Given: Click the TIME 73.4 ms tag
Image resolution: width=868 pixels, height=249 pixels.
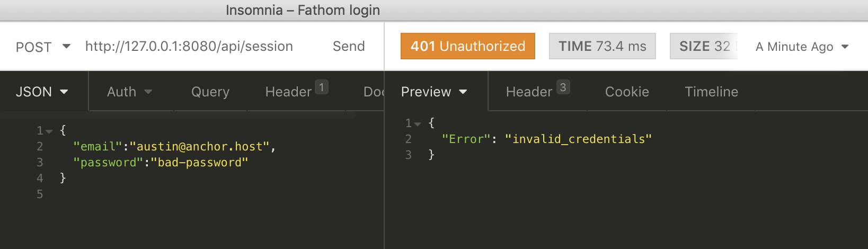Looking at the screenshot, I should [x=603, y=46].
